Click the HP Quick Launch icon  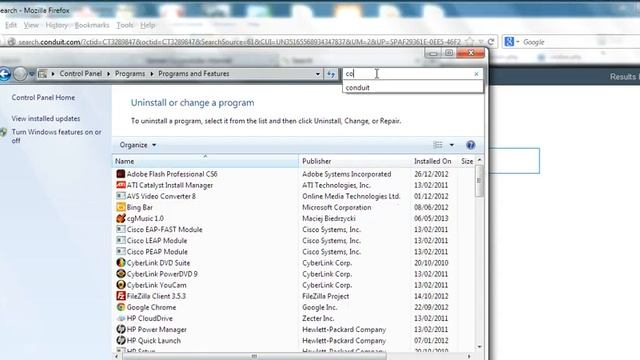(120, 340)
